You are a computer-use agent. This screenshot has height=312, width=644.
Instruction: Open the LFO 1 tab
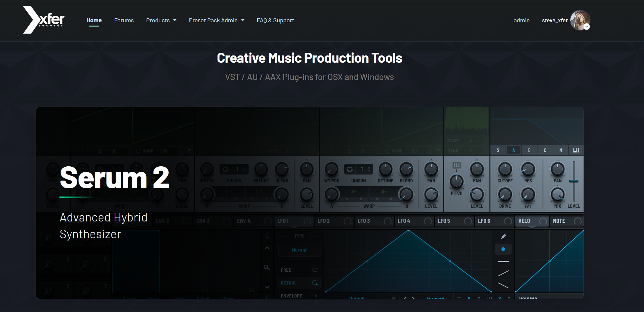point(294,221)
